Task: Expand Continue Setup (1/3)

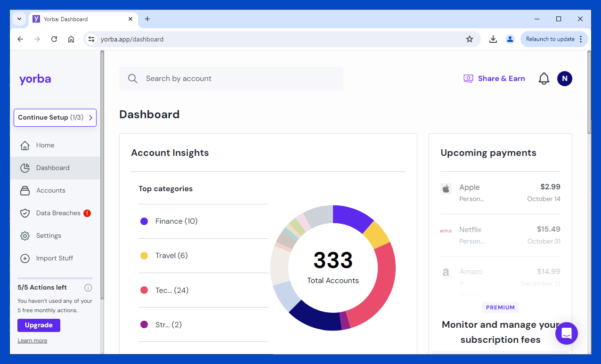Action: click(55, 118)
